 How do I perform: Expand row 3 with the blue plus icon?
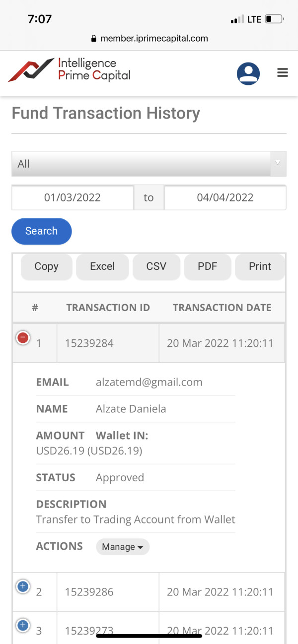pos(23,626)
